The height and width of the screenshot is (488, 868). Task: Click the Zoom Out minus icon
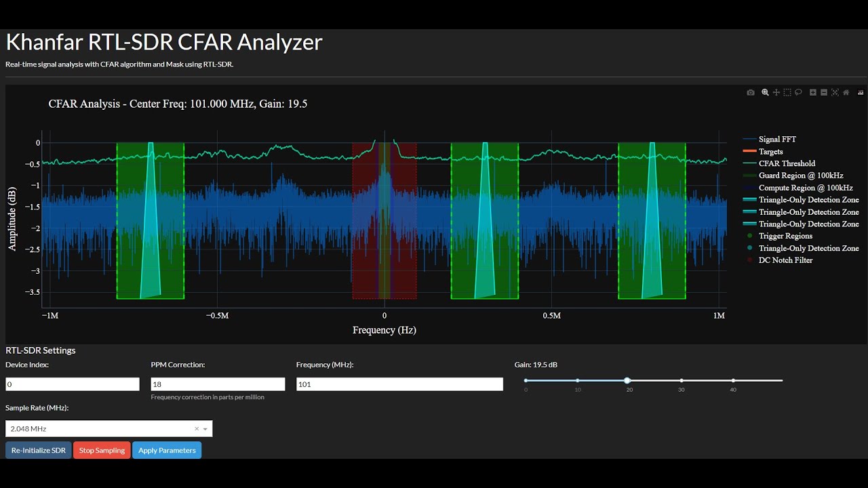(824, 92)
